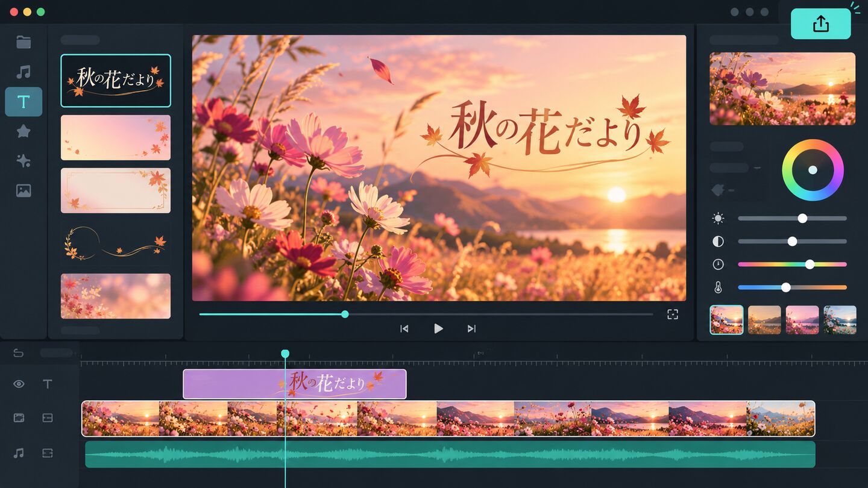
Task: Click the brightness slider handle
Action: tap(802, 218)
